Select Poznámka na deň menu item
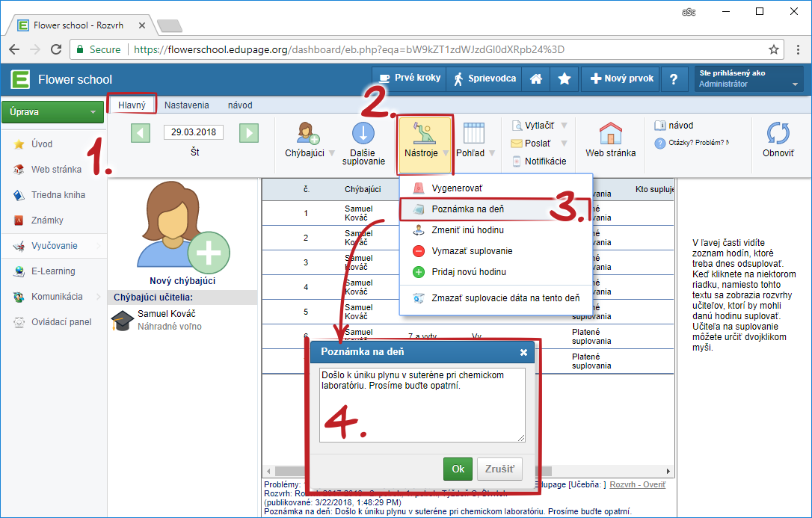This screenshot has width=812, height=518. (x=496, y=209)
